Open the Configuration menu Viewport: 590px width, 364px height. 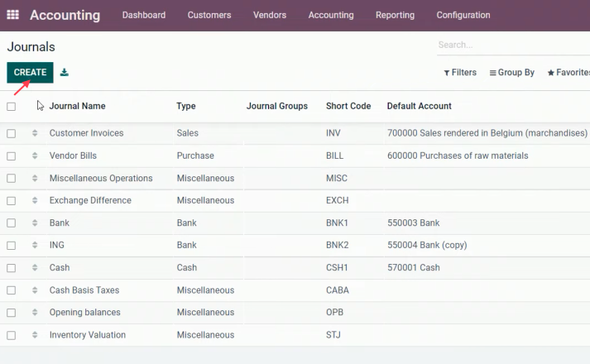point(463,15)
